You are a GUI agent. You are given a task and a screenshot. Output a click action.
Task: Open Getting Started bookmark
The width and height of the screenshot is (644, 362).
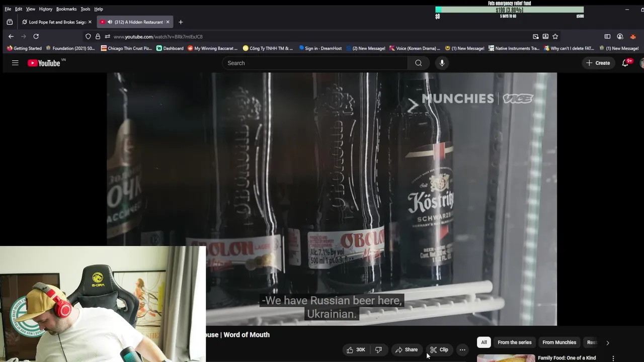click(24, 48)
